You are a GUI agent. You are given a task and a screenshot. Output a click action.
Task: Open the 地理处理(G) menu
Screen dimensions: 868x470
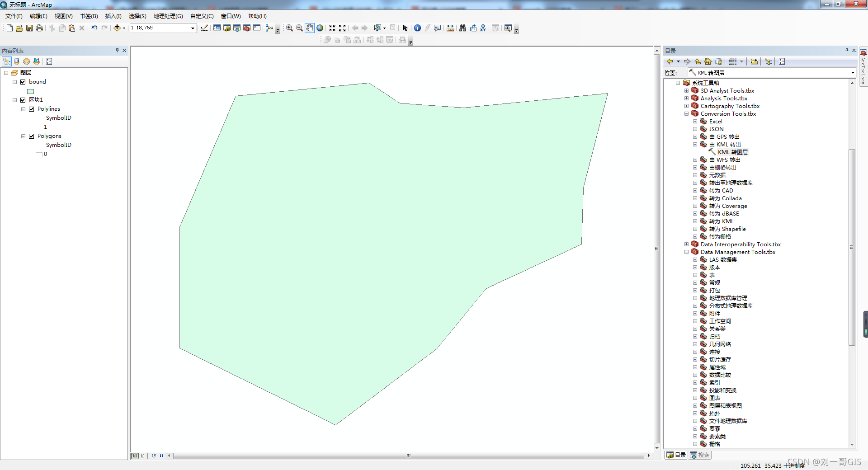[168, 16]
